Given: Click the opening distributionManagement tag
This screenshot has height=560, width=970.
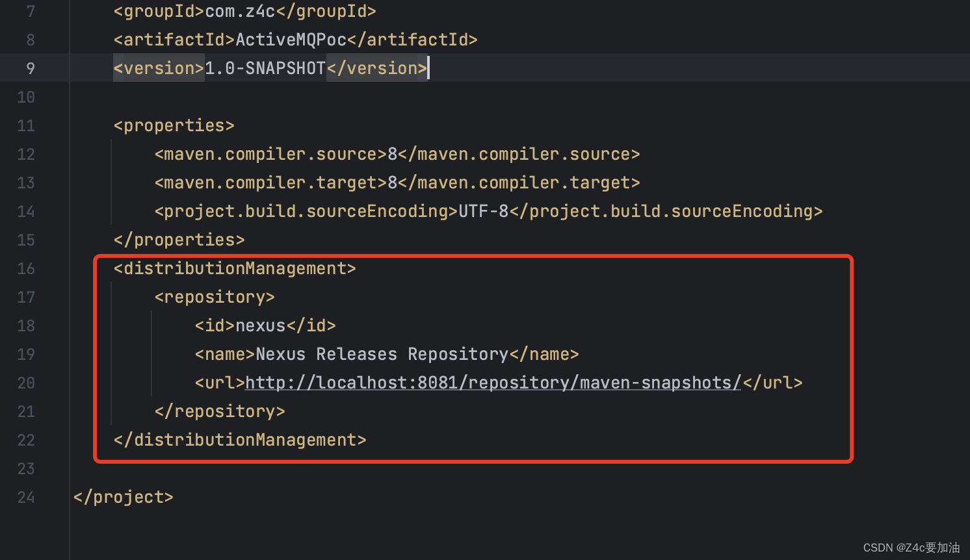Looking at the screenshot, I should pos(235,268).
